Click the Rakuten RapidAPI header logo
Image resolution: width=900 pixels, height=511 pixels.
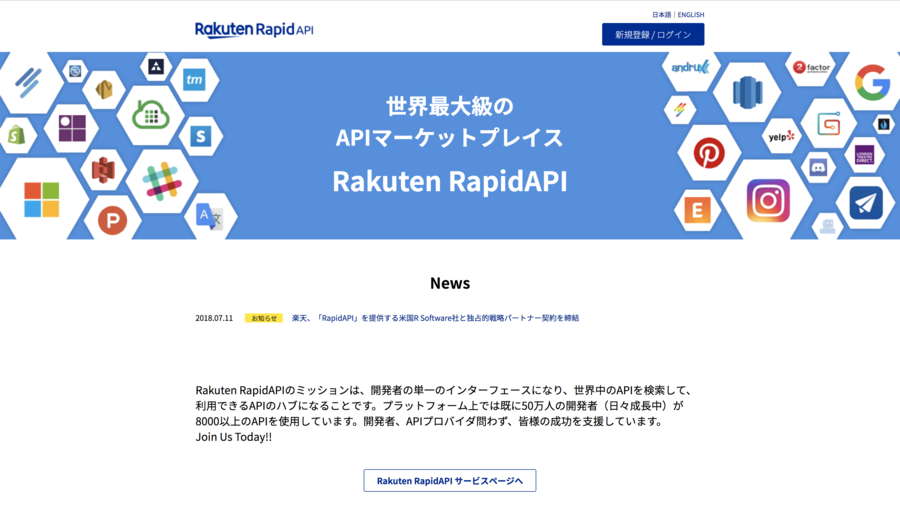pos(254,30)
